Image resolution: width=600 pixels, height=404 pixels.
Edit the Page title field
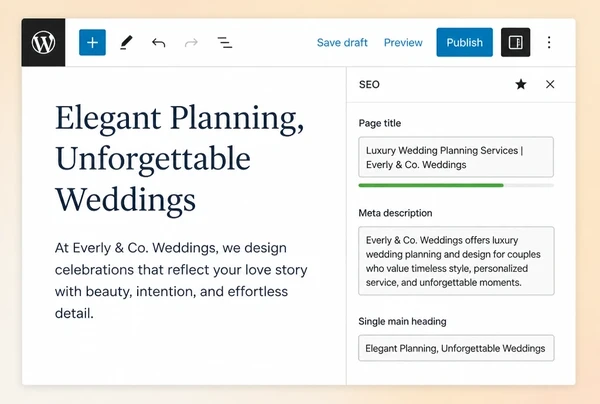456,157
